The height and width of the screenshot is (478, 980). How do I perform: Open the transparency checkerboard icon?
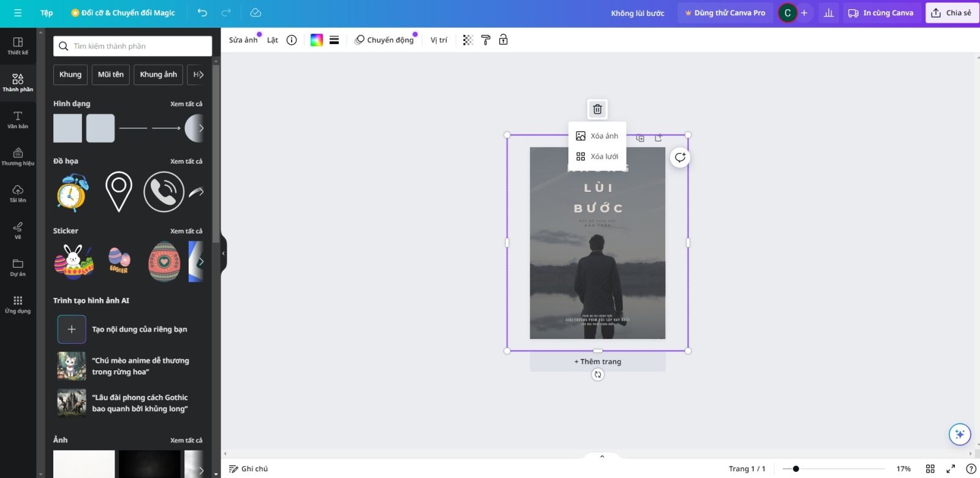468,40
